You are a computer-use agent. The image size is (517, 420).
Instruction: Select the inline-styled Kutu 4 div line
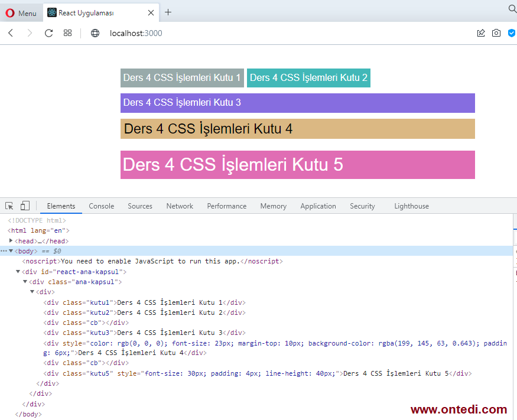tap(275, 348)
